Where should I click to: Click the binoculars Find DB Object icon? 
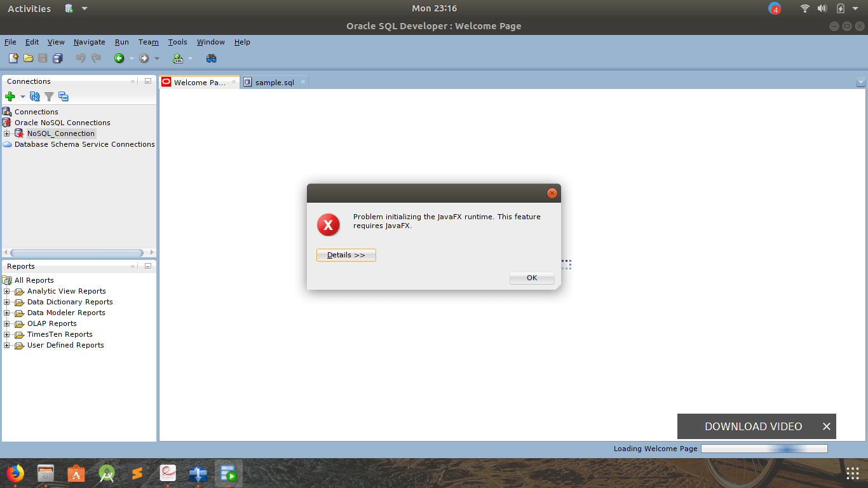[x=212, y=58]
